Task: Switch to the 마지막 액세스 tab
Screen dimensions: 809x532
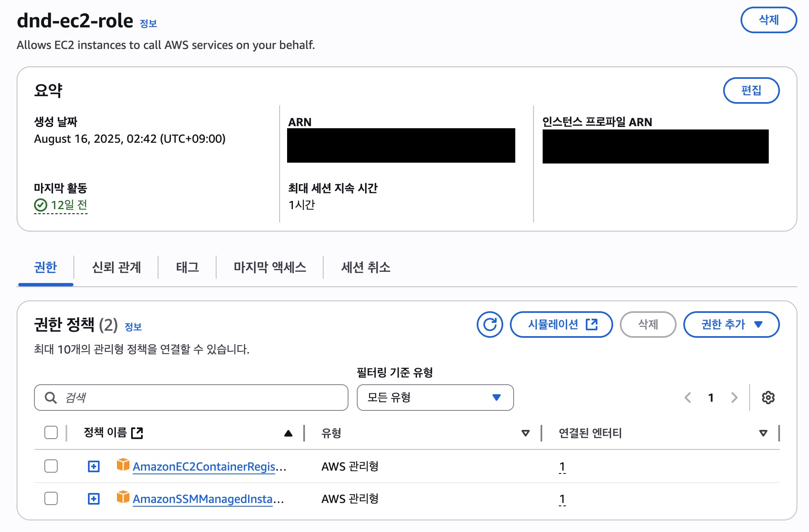Action: (x=270, y=267)
